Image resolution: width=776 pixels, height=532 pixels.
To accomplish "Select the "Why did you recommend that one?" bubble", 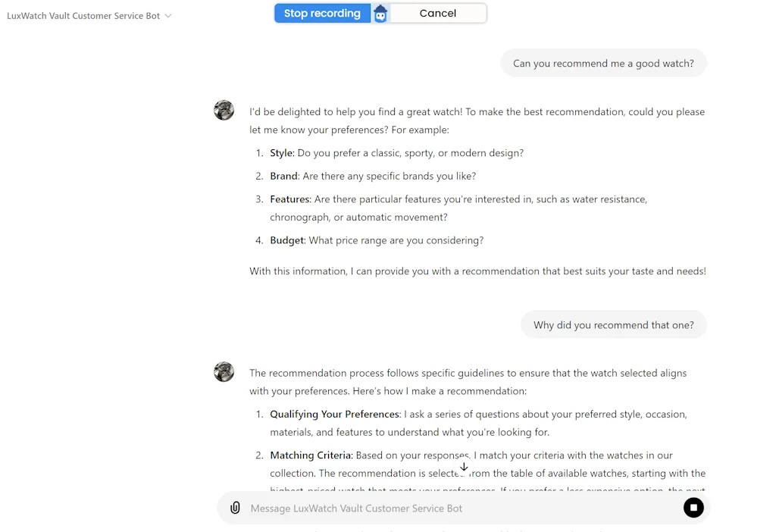I will point(614,324).
